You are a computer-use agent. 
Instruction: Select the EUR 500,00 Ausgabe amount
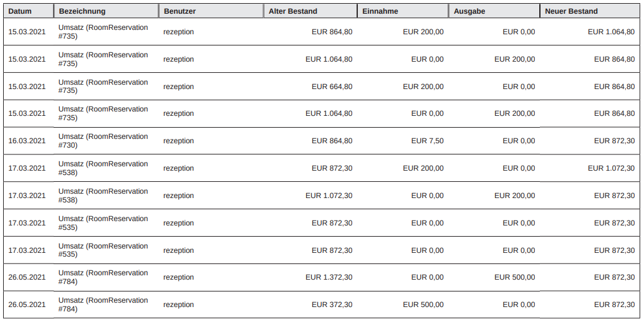[x=514, y=277]
